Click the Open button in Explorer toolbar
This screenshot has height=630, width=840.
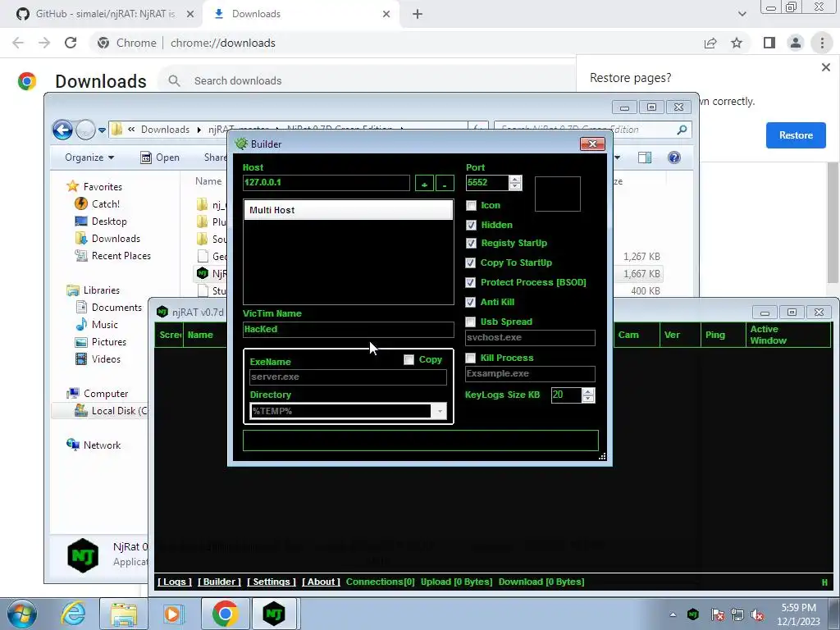coord(160,157)
